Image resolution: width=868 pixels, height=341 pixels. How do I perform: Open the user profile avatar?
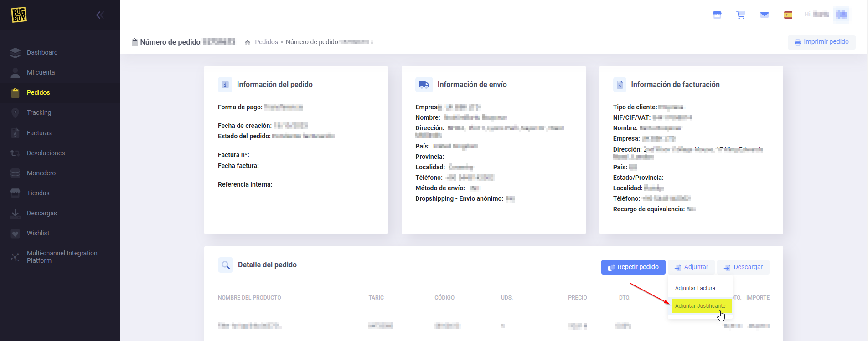coord(841,15)
